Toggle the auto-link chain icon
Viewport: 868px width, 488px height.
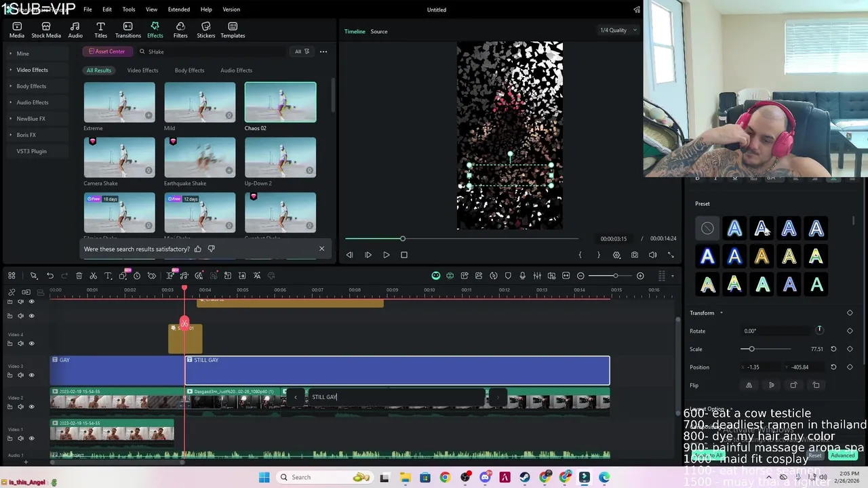tap(12, 292)
